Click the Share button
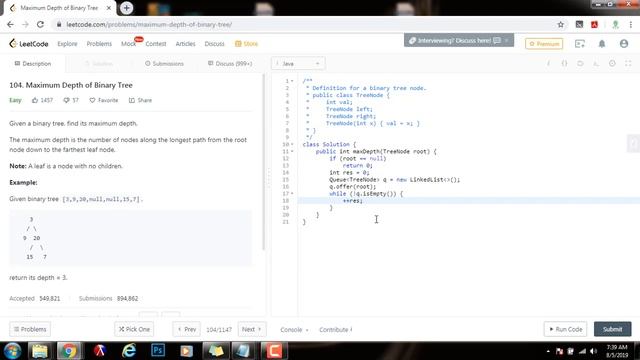This screenshot has height=360, width=640. [x=140, y=100]
